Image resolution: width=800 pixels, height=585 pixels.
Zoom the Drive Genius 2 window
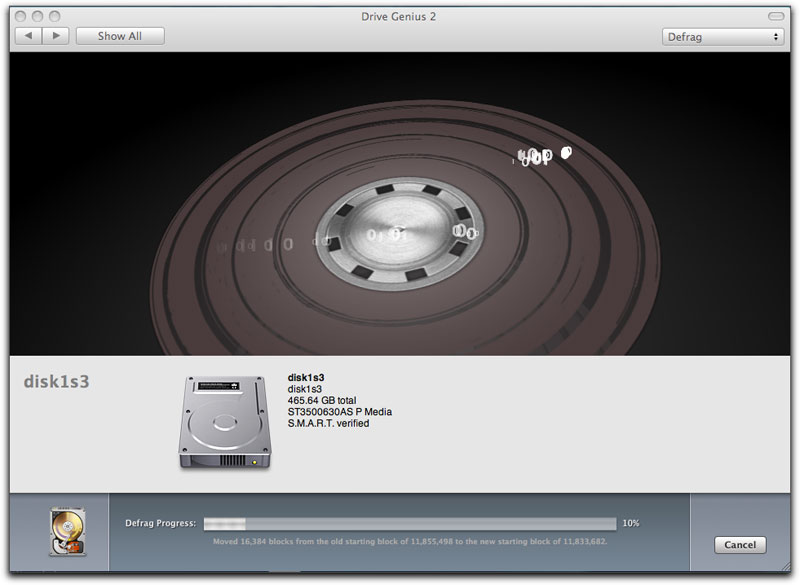[54, 16]
